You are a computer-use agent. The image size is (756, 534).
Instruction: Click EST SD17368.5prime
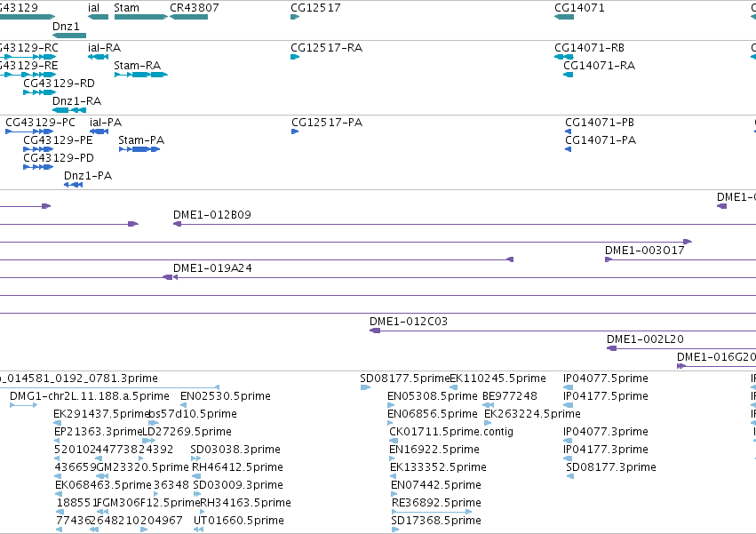coord(436,521)
